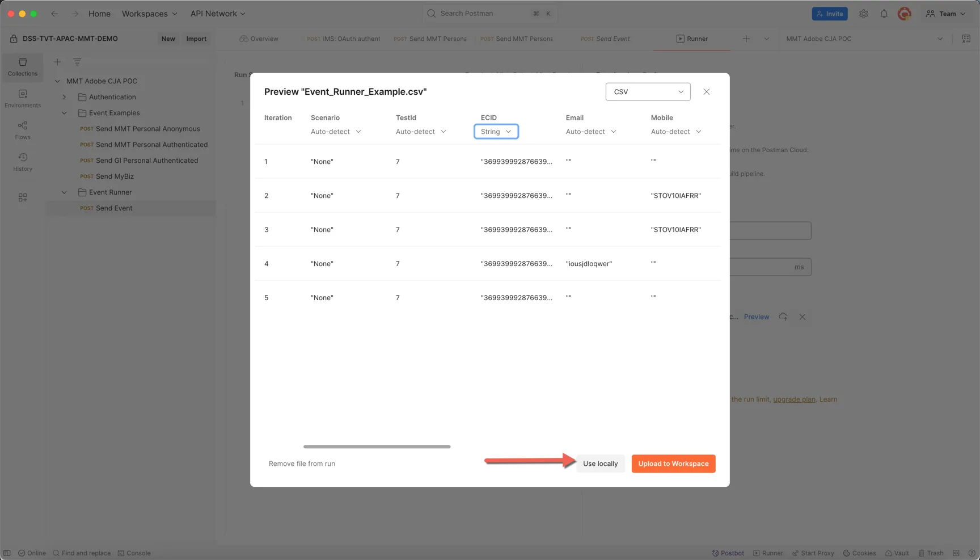
Task: Open Mobile column type dropdown
Action: (x=676, y=132)
